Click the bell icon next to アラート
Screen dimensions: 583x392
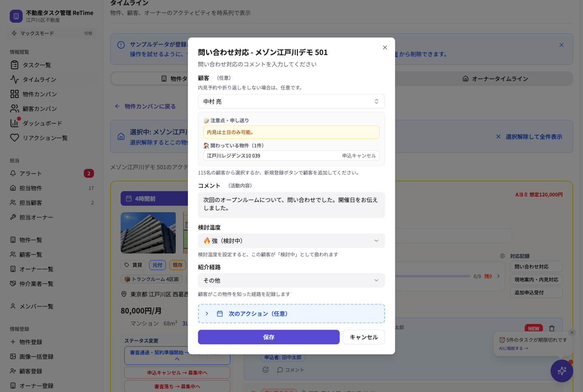click(13, 173)
